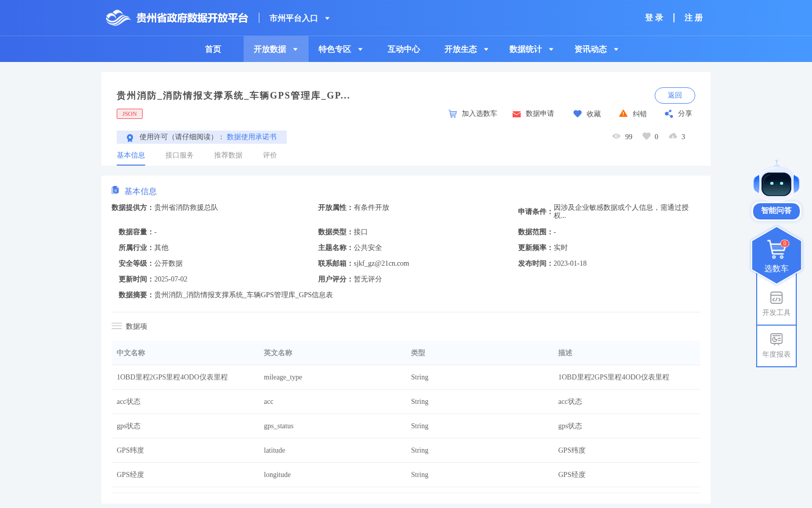Click the 有条件开放 attribute value
The height and width of the screenshot is (508, 812).
point(371,208)
